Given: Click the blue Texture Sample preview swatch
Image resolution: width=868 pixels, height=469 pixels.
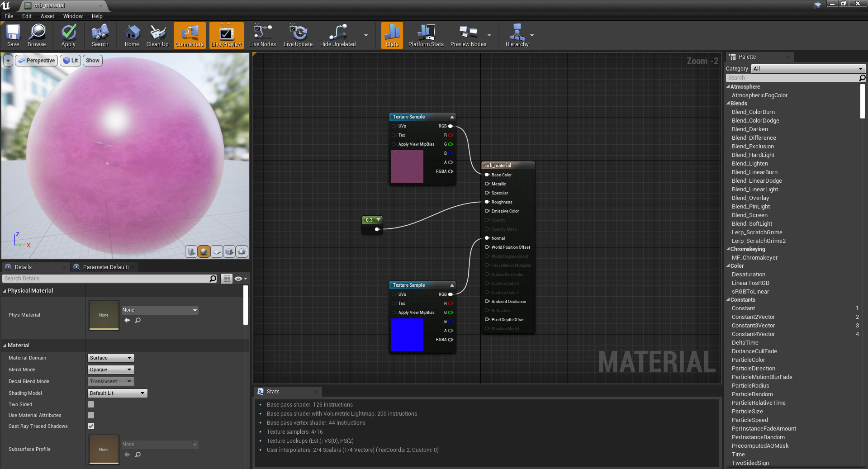Looking at the screenshot, I should coord(407,334).
